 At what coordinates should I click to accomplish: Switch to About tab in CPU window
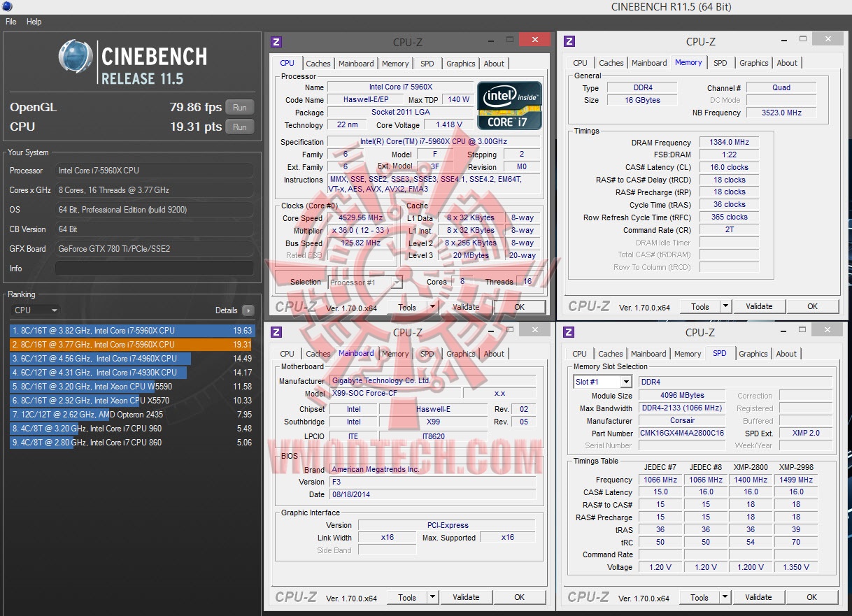coord(494,64)
